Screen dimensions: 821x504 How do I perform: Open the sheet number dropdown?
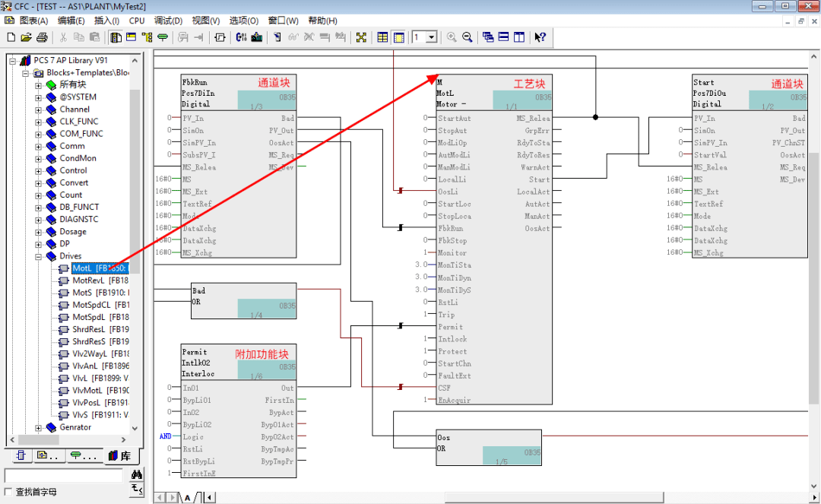pos(432,37)
